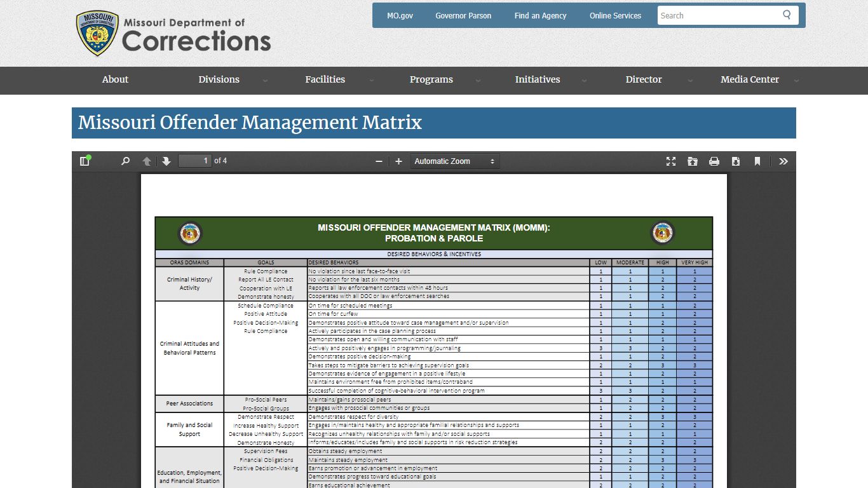Go to next PDF page arrow
Image resolution: width=868 pixels, height=488 pixels.
[166, 161]
